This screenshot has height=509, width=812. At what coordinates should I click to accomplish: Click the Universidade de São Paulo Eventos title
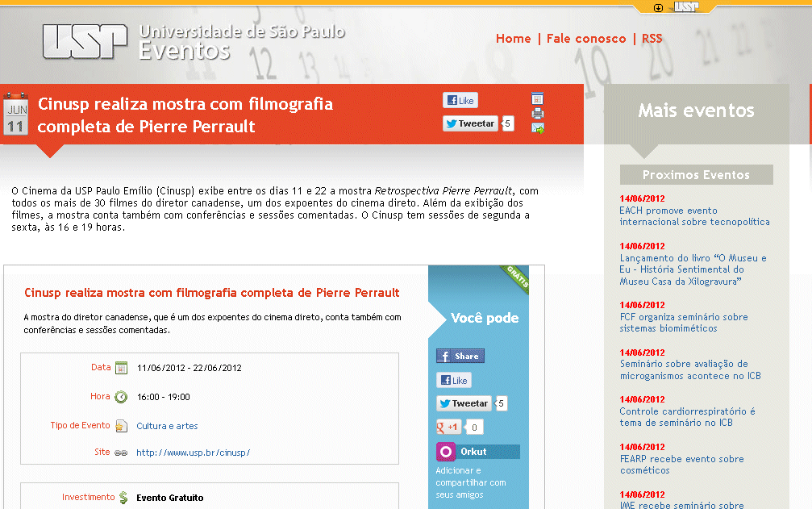[242, 41]
